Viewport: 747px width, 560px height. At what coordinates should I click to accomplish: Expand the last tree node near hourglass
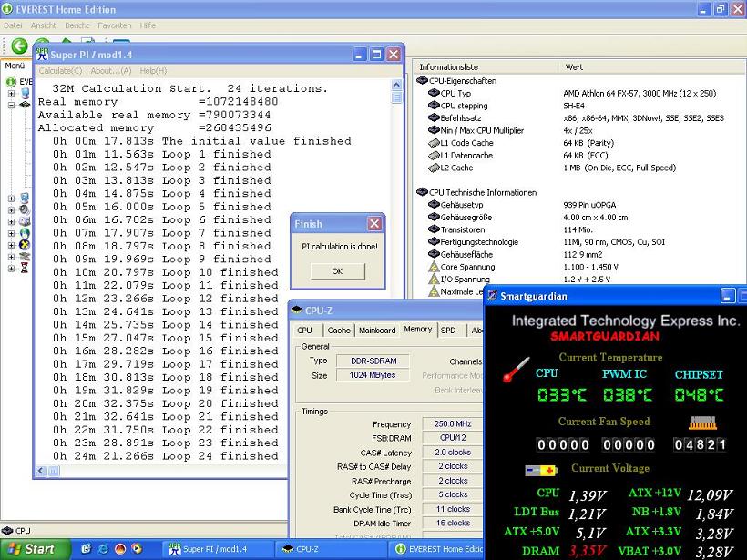11,269
